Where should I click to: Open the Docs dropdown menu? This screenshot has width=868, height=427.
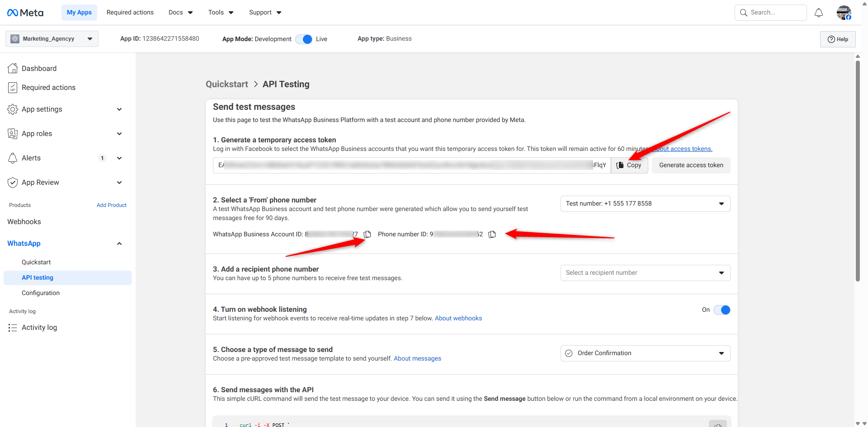tap(181, 13)
